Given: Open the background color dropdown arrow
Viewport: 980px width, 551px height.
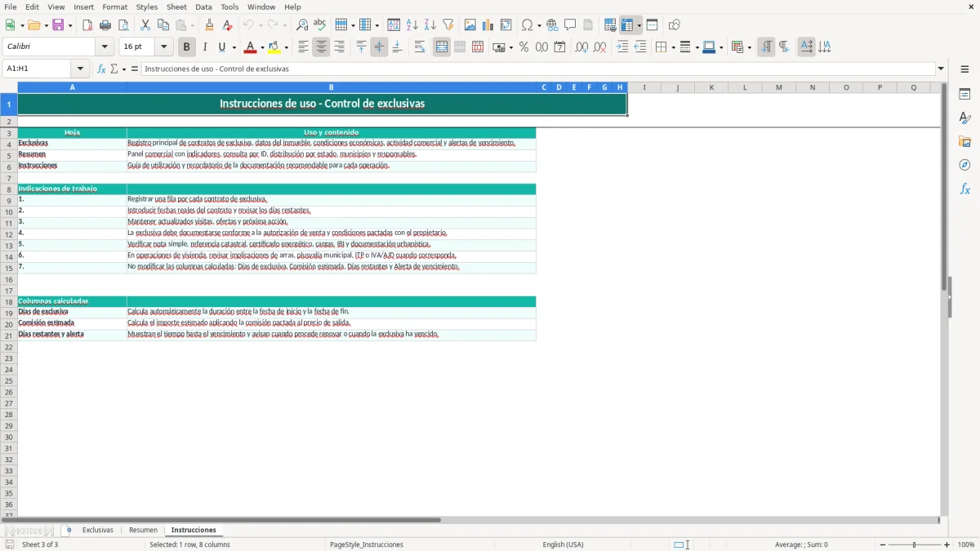Looking at the screenshot, I should pos(286,47).
